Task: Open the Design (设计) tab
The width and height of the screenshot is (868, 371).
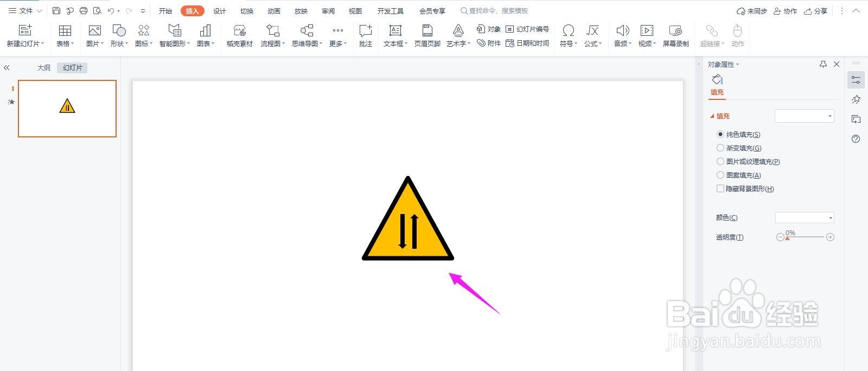Action: pos(220,11)
